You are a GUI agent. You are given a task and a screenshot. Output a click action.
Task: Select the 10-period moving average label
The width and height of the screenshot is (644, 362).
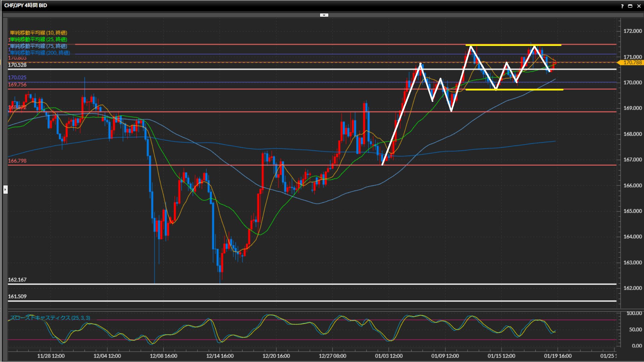39,33
